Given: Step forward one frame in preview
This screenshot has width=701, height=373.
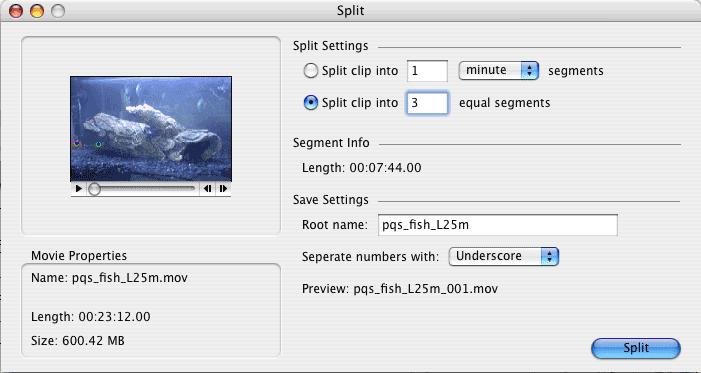Looking at the screenshot, I should [223, 189].
